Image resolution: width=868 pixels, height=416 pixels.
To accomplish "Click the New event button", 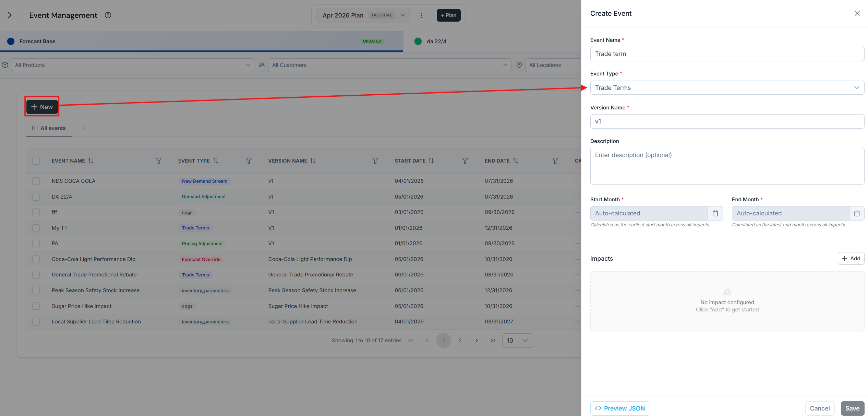I will (42, 107).
